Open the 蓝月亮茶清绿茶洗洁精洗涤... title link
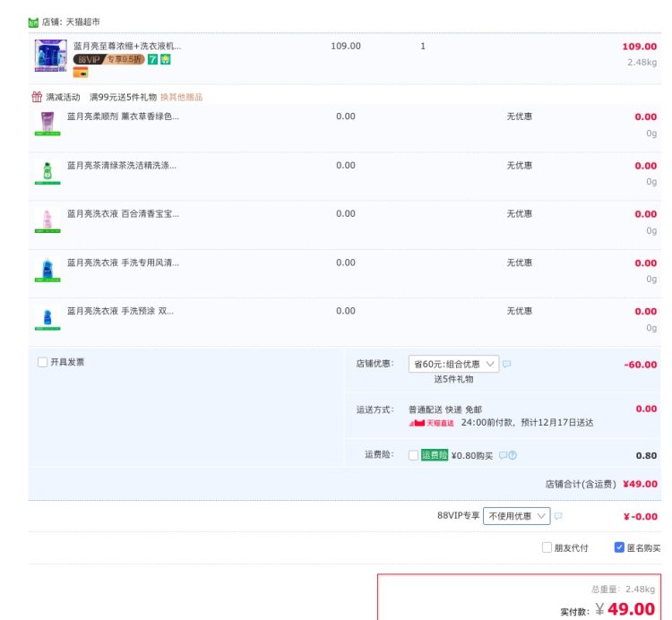This screenshot has width=672, height=620. (x=122, y=166)
